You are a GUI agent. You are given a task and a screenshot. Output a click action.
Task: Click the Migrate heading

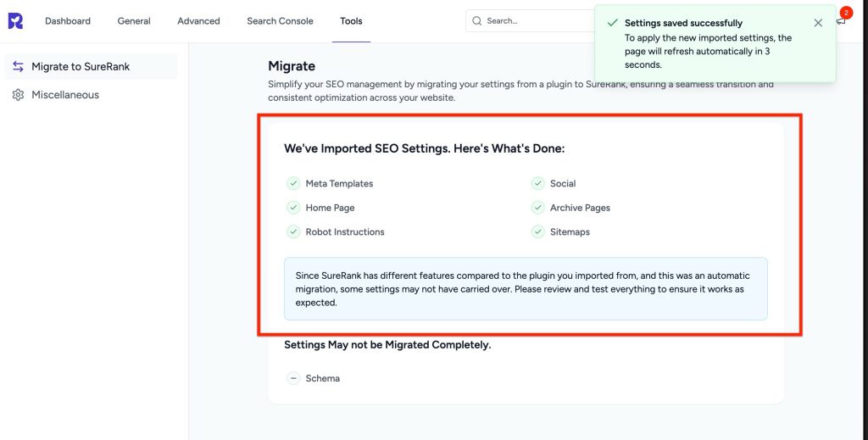click(292, 66)
